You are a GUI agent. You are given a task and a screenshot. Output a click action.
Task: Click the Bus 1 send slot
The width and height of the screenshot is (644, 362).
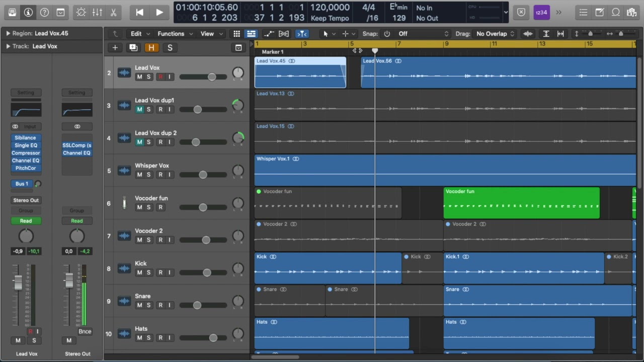tap(22, 184)
